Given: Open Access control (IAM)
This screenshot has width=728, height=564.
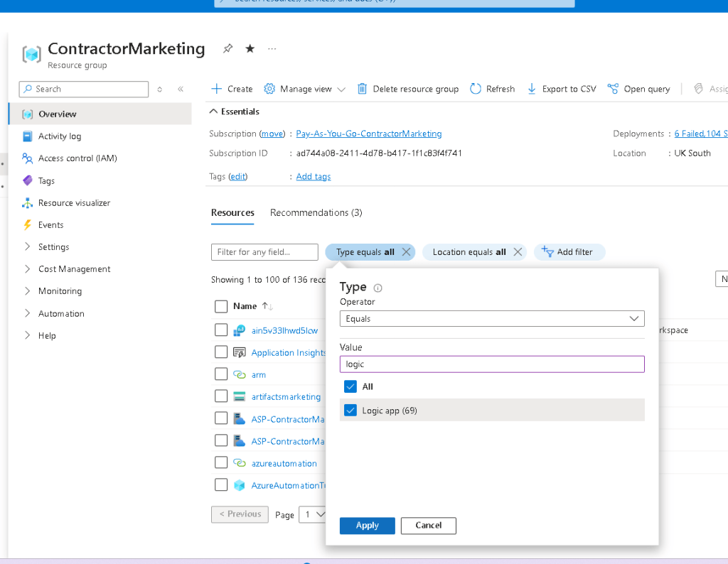Looking at the screenshot, I should (x=77, y=158).
